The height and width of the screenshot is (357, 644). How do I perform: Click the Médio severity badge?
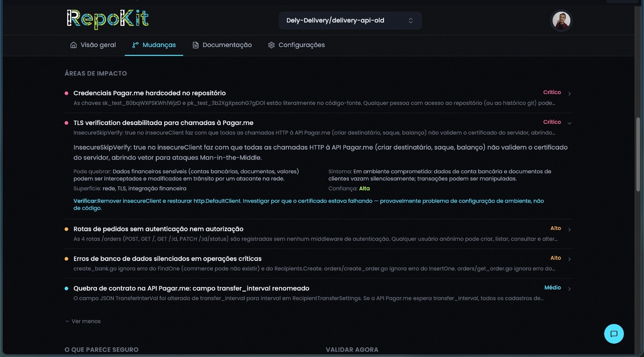tap(553, 288)
